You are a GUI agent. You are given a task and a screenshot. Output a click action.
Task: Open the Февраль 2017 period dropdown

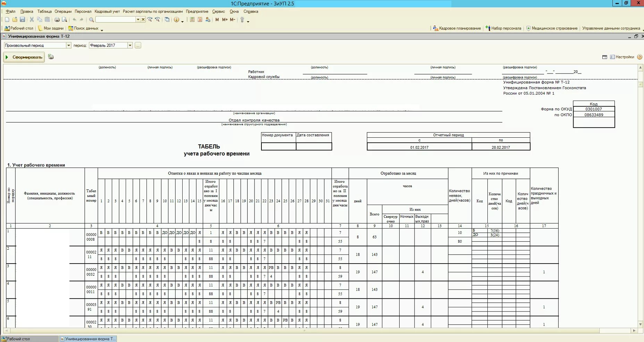pyautogui.click(x=130, y=45)
